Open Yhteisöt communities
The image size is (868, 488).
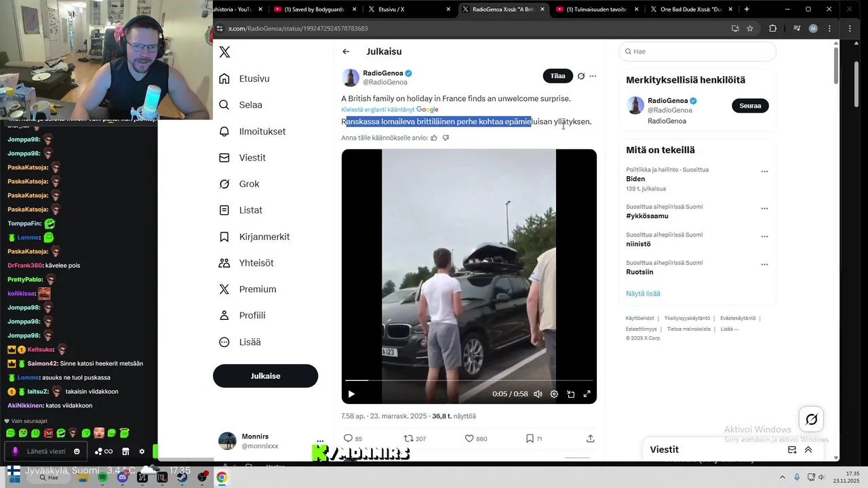pyautogui.click(x=246, y=263)
